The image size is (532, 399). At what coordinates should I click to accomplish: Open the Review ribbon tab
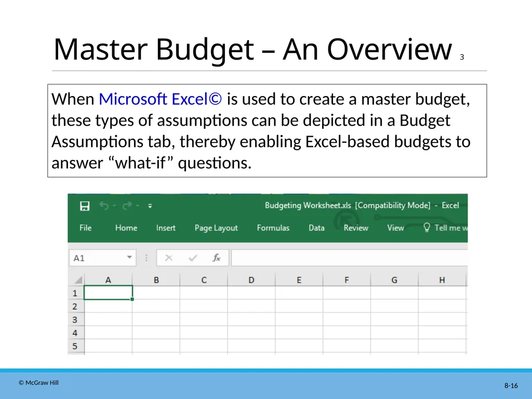(x=356, y=228)
